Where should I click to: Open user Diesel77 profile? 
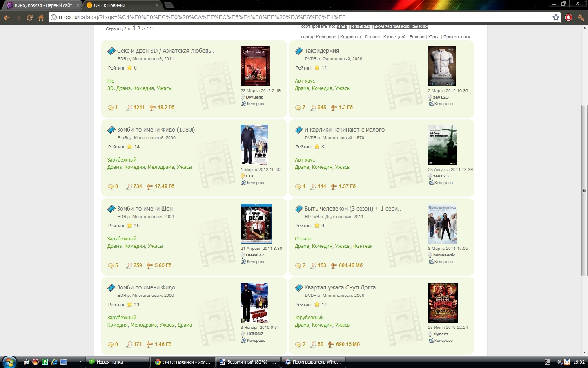[x=255, y=255]
